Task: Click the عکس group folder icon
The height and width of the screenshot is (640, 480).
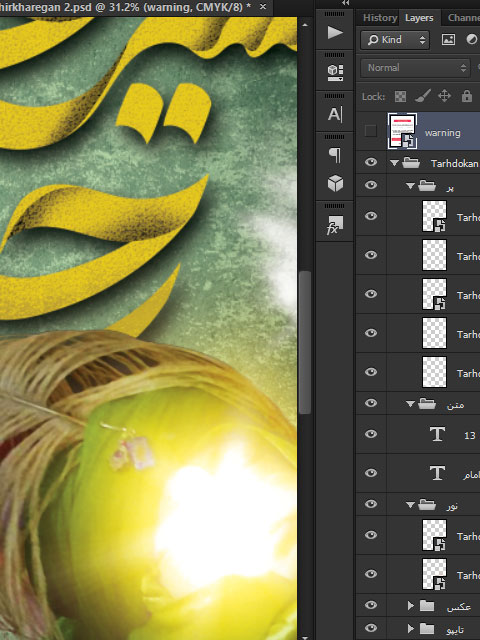Action: click(427, 606)
